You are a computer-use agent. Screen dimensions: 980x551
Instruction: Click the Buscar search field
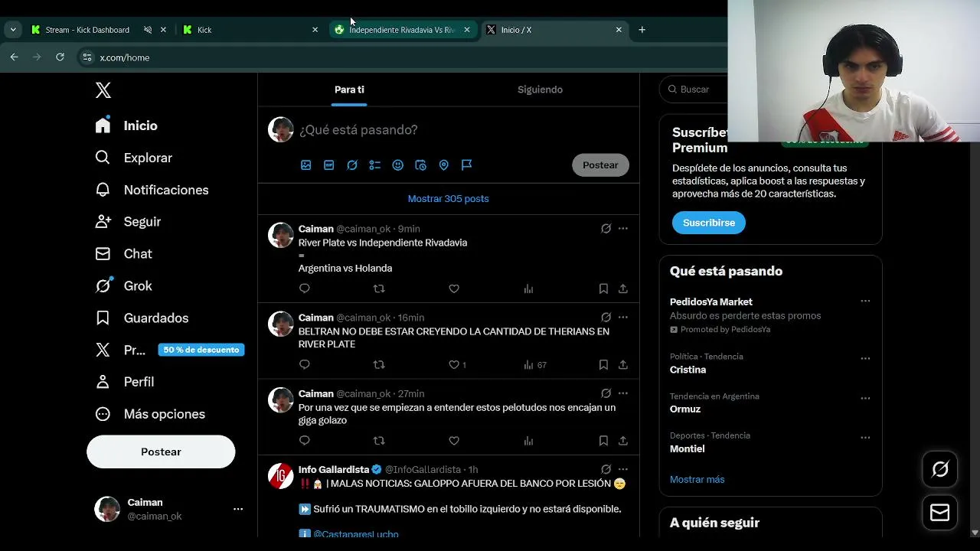tap(693, 90)
